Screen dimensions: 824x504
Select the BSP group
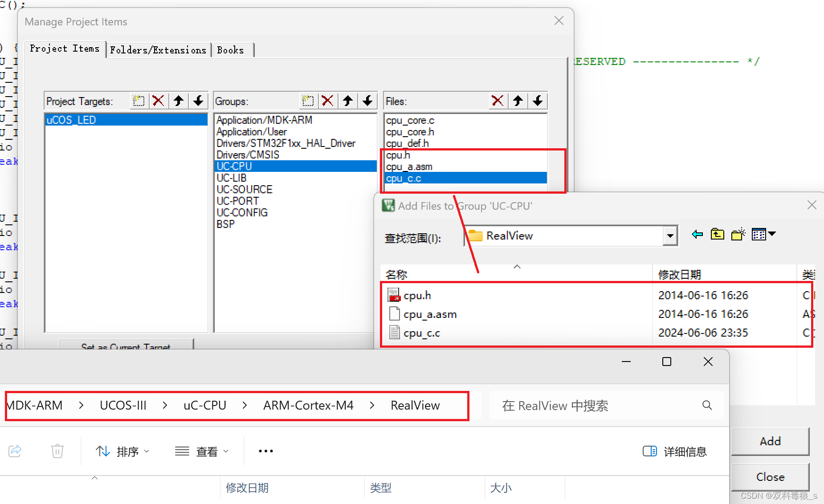225,224
